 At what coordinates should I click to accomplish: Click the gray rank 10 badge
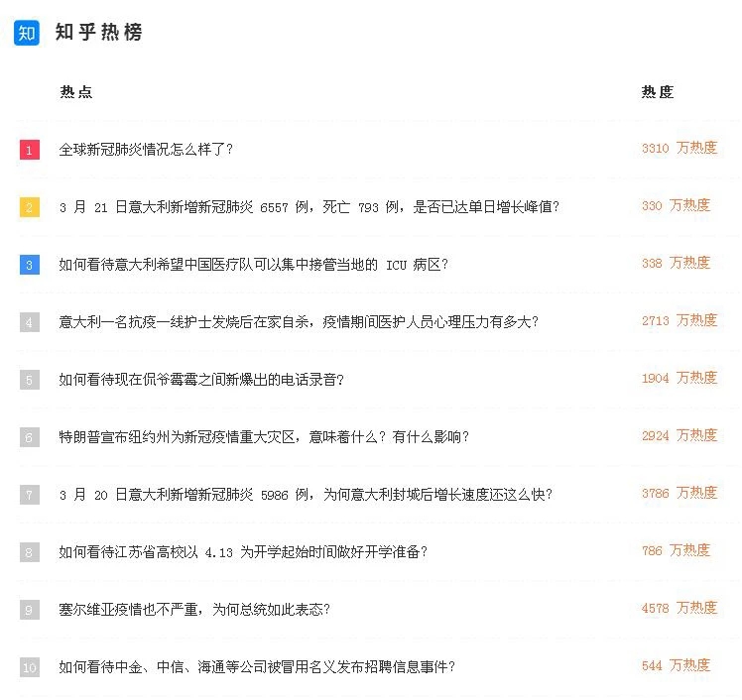(x=30, y=667)
